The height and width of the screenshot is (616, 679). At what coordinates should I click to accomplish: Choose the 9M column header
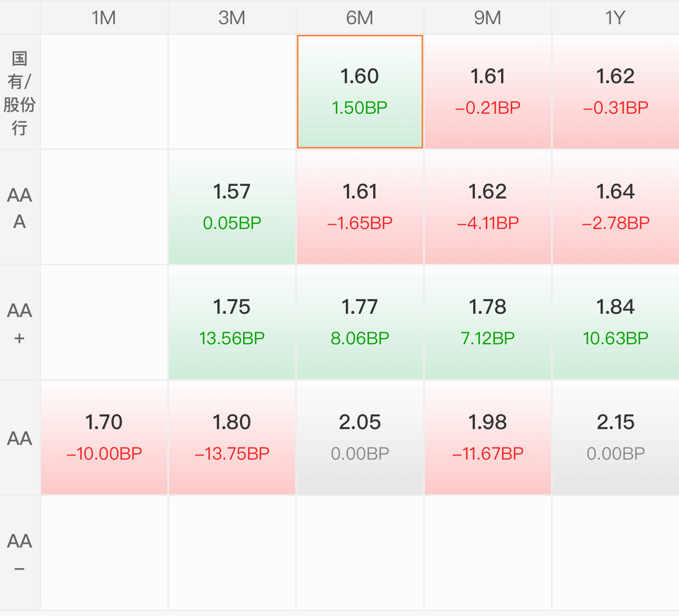pos(488,17)
